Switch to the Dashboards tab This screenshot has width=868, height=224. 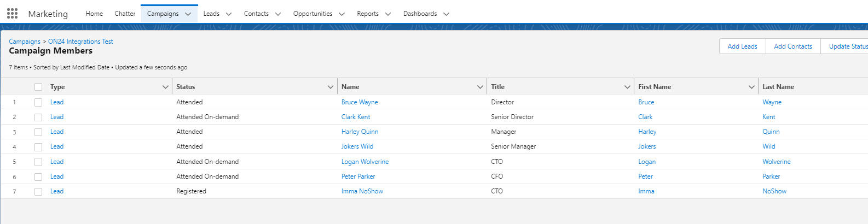tap(420, 14)
